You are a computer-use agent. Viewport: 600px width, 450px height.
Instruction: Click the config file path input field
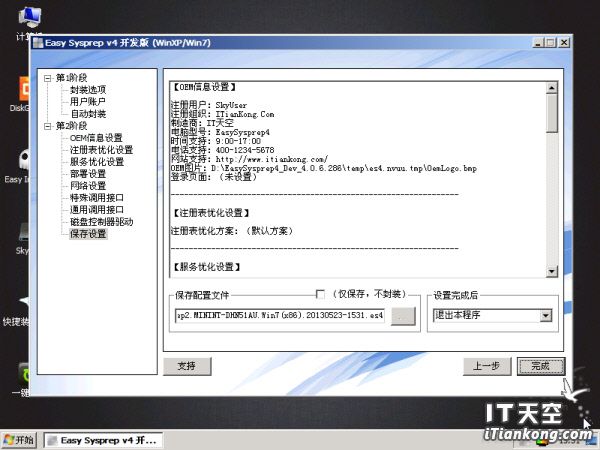pyautogui.click(x=280, y=315)
